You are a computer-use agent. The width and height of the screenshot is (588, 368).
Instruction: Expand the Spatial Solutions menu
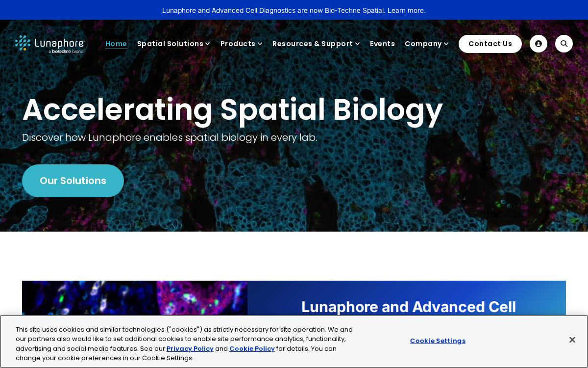pyautogui.click(x=173, y=44)
